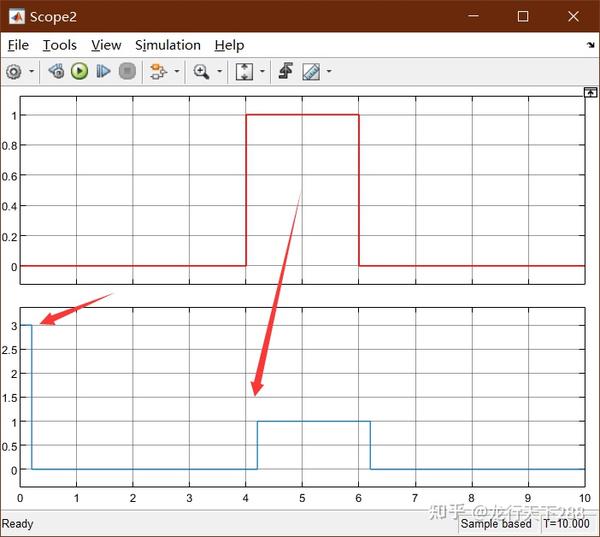Expand the Measurements dropdown arrow

point(329,71)
